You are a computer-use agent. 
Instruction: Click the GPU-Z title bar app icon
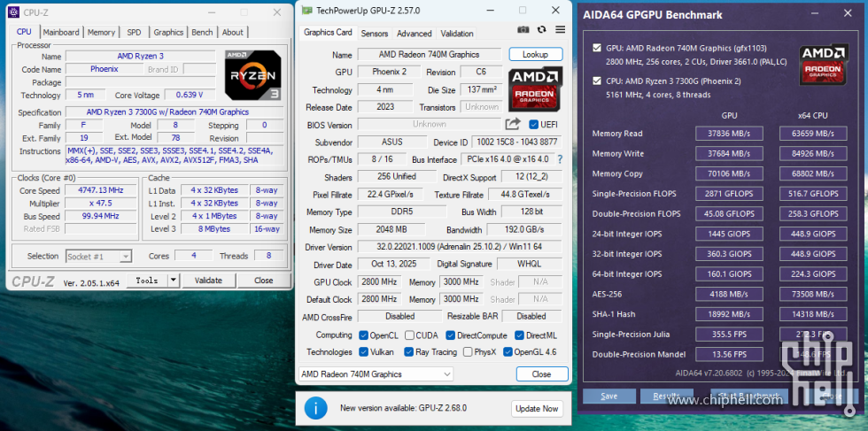tap(306, 11)
